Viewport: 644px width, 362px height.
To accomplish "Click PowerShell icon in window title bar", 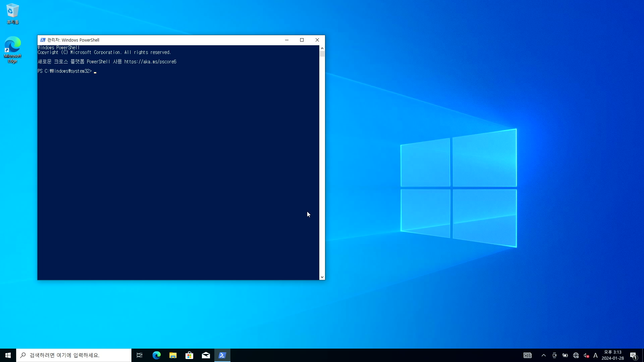I will [x=43, y=40].
